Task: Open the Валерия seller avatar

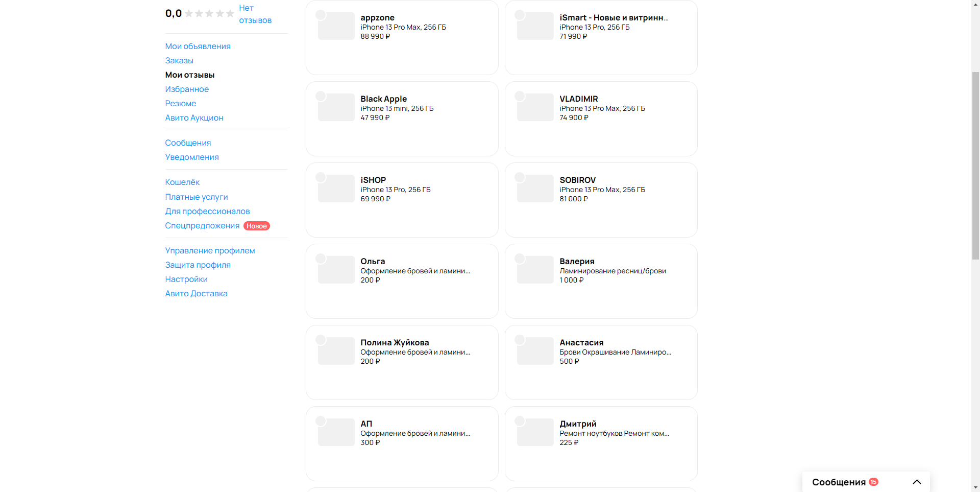Action: click(x=520, y=259)
